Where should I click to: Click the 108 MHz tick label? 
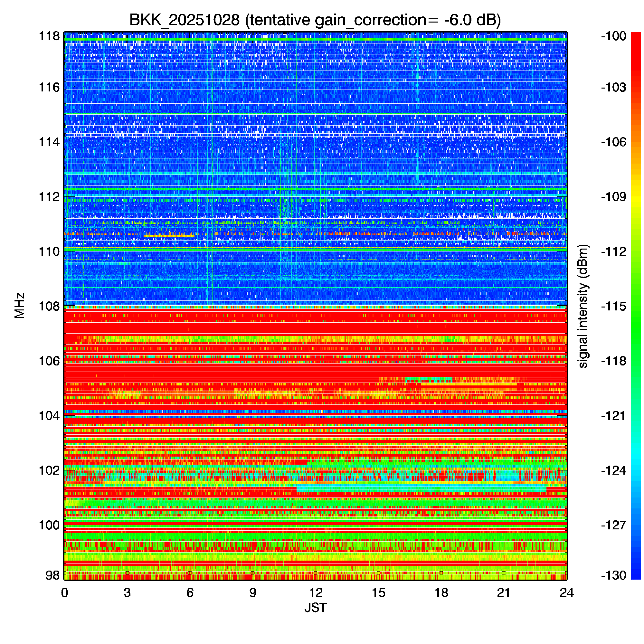click(x=49, y=306)
